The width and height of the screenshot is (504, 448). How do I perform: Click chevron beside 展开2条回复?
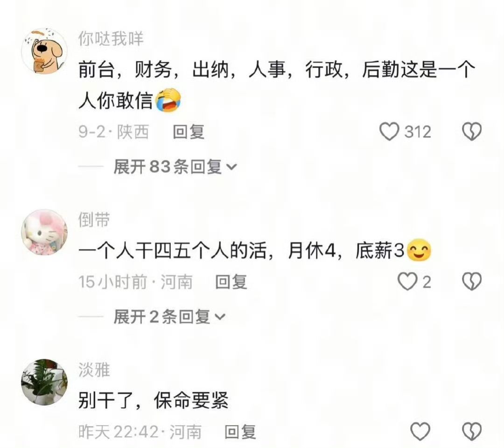(220, 317)
